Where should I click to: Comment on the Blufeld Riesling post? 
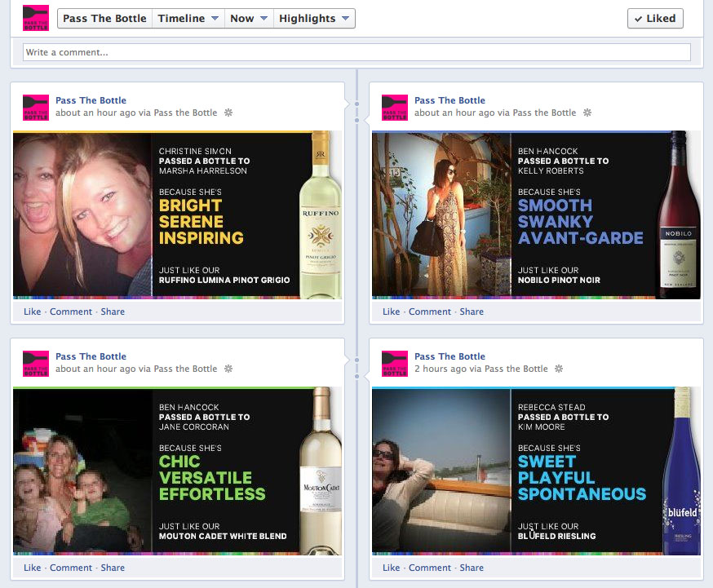[x=430, y=568]
